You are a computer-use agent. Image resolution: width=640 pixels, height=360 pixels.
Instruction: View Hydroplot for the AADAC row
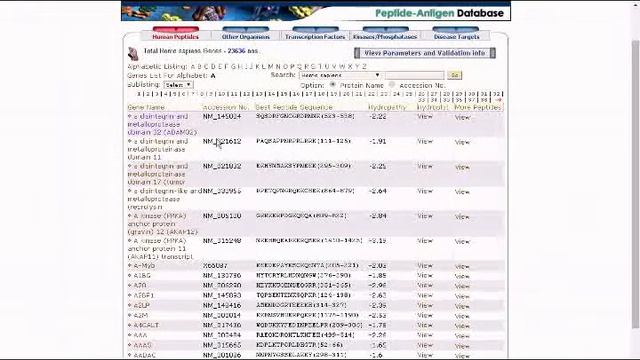point(425,355)
